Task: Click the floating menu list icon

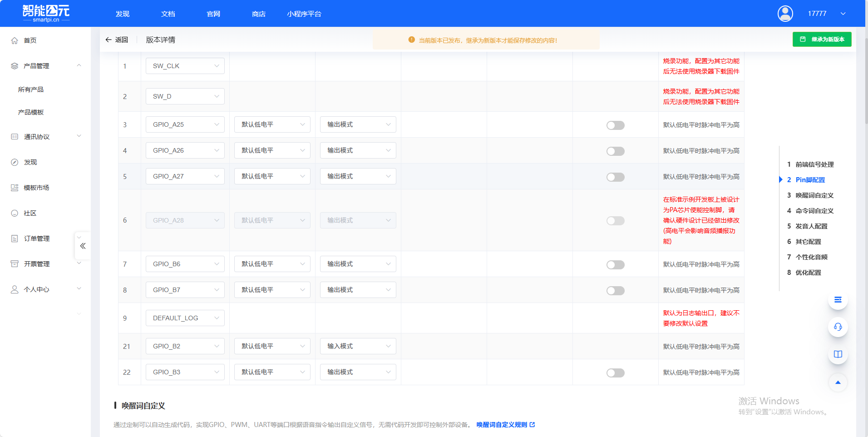Action: tap(838, 300)
